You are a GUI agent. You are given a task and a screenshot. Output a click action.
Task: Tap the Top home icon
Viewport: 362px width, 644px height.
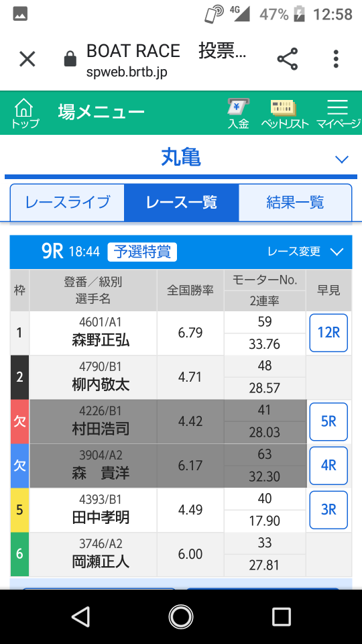(x=24, y=113)
